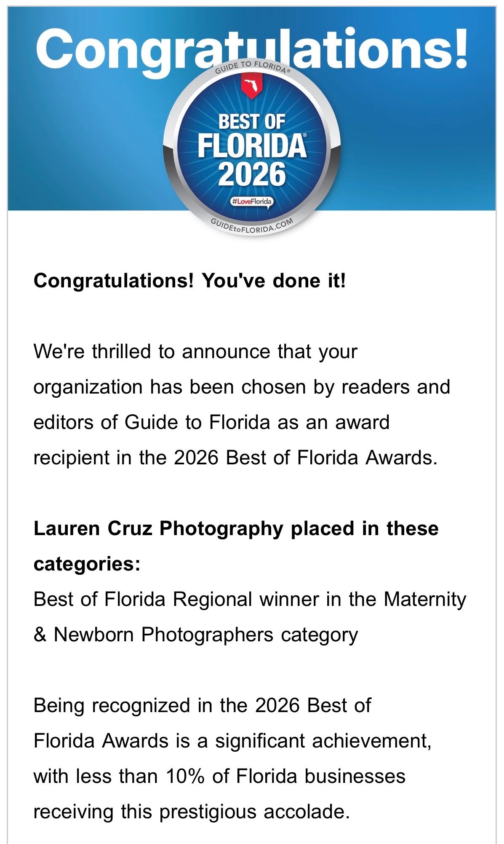
Task: Click the '& Newborn Photographers category' line
Action: [x=196, y=635]
